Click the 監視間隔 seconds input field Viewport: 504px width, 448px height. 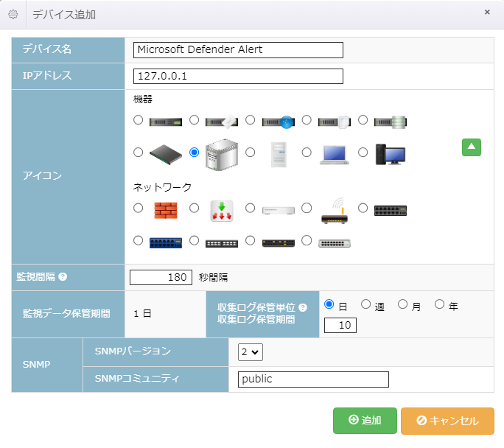pyautogui.click(x=161, y=278)
